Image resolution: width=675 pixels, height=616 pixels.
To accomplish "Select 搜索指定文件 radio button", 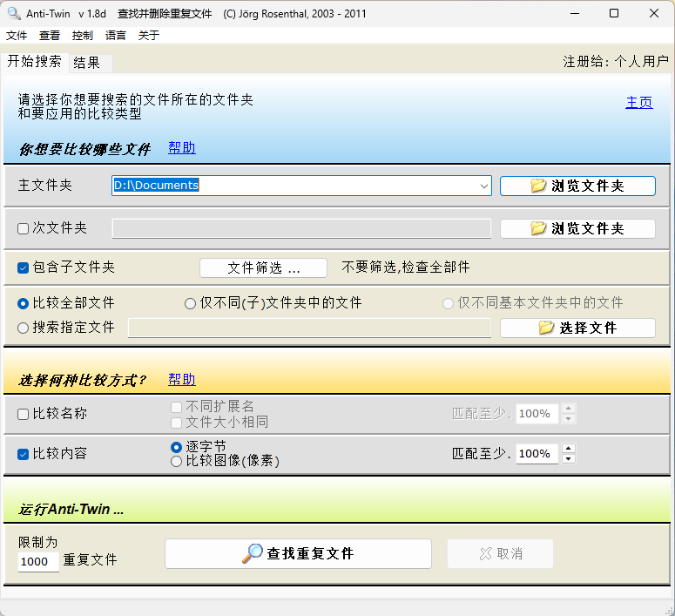I will pos(23,328).
